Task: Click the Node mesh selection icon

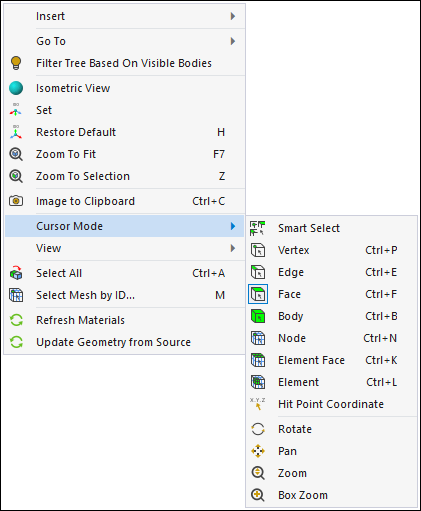Action: (258, 338)
